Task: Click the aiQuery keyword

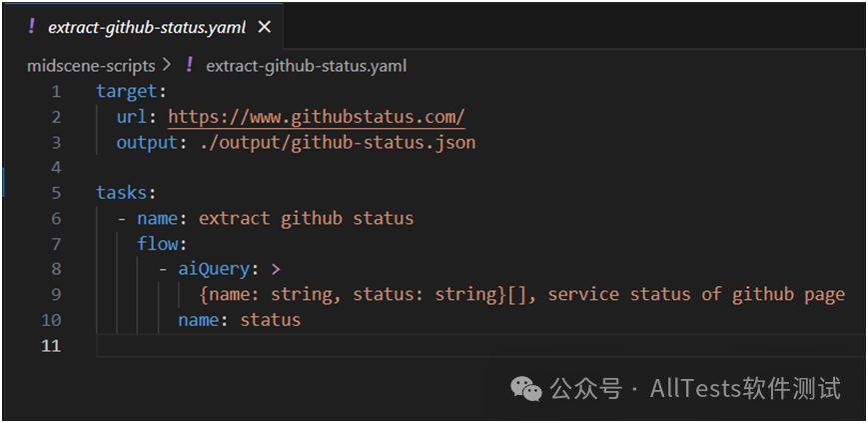Action: pos(214,269)
